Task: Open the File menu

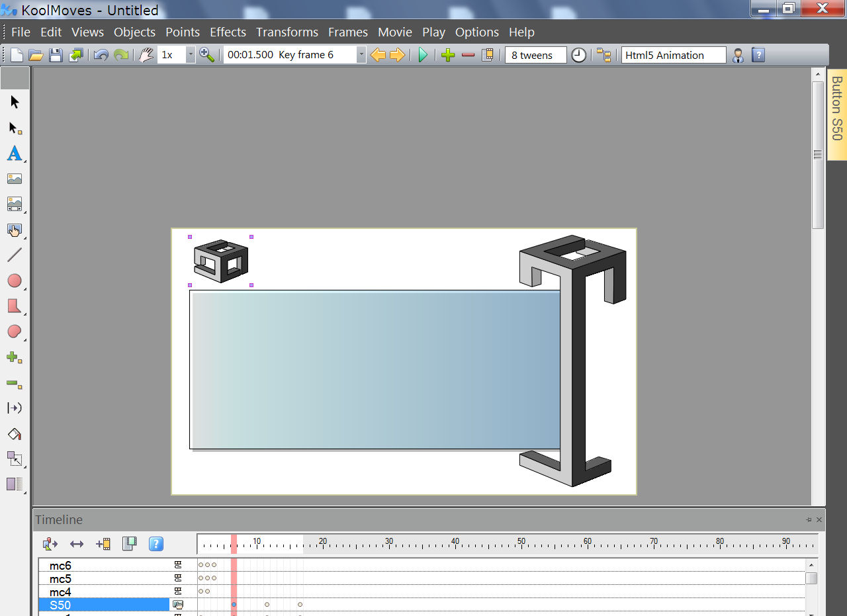Action: [21, 32]
